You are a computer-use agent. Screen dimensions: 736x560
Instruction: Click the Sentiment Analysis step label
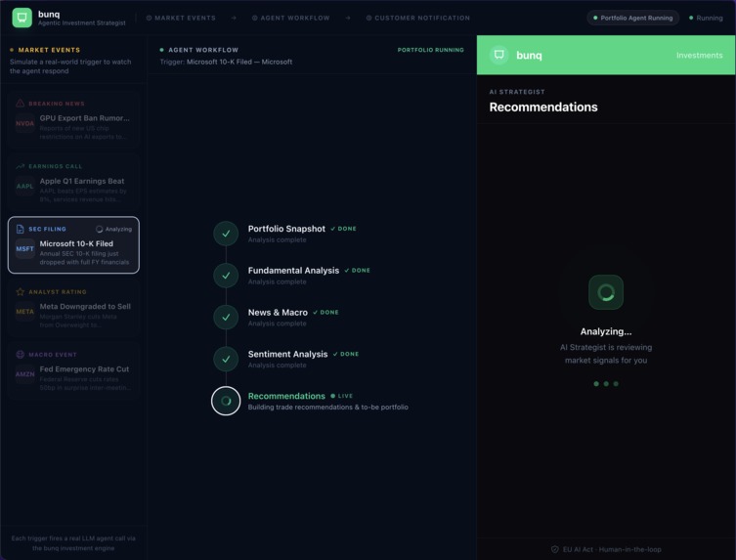(287, 354)
